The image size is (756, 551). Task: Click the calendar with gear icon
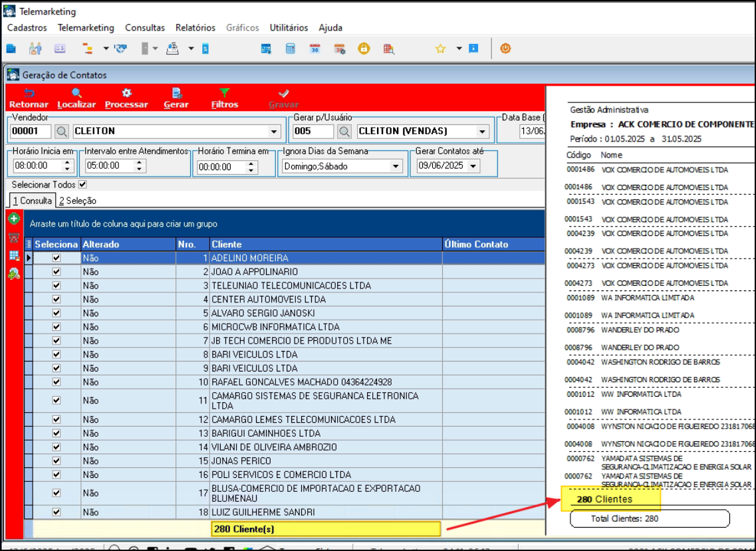click(x=339, y=49)
